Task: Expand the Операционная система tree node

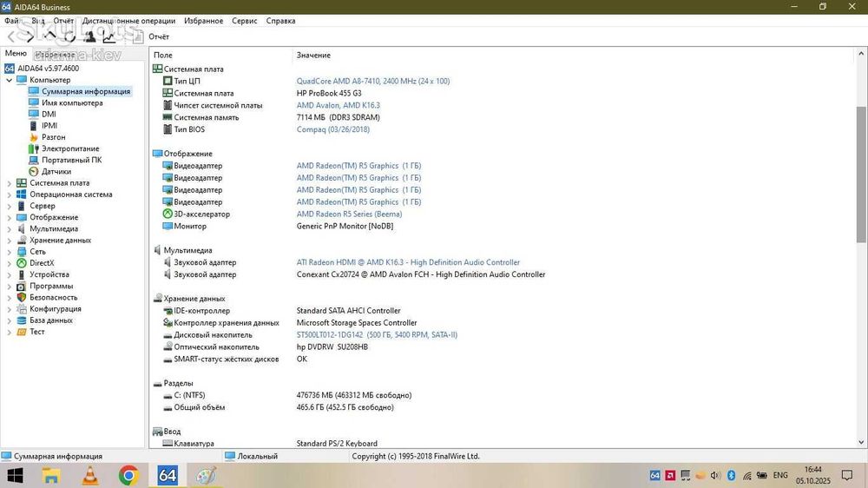Action: point(9,195)
